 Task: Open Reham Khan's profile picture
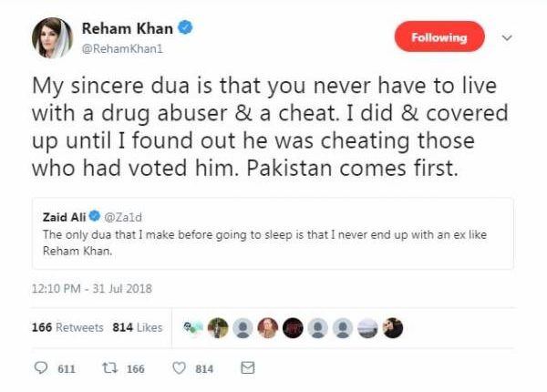point(53,37)
